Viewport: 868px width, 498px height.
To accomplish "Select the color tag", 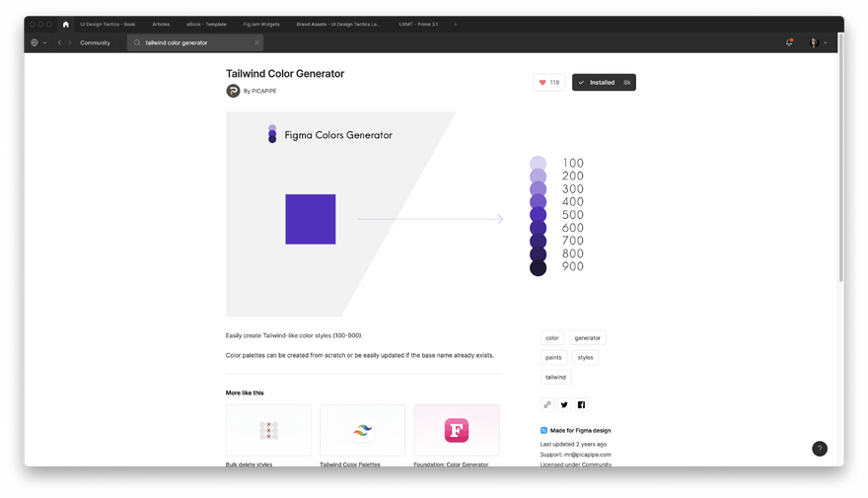I will click(552, 337).
